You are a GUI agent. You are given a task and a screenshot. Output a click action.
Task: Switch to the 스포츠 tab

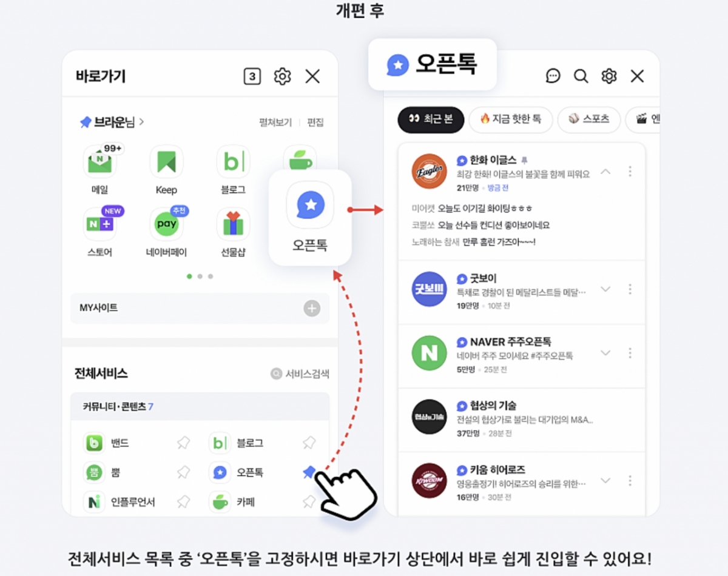(x=588, y=119)
